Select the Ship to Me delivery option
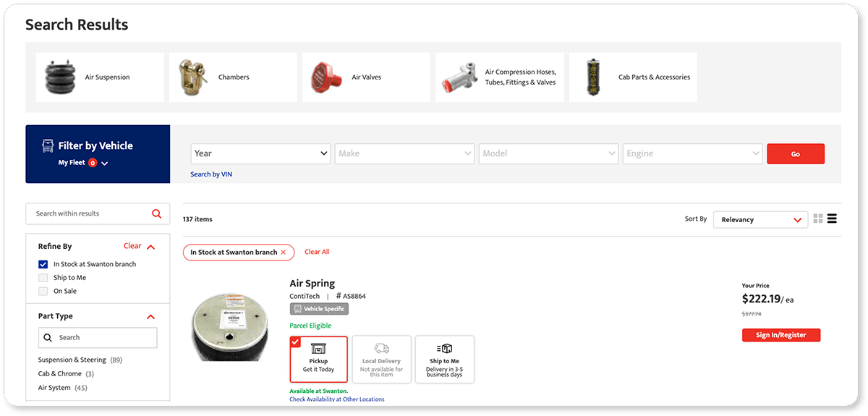The width and height of the screenshot is (868, 416). tap(444, 359)
